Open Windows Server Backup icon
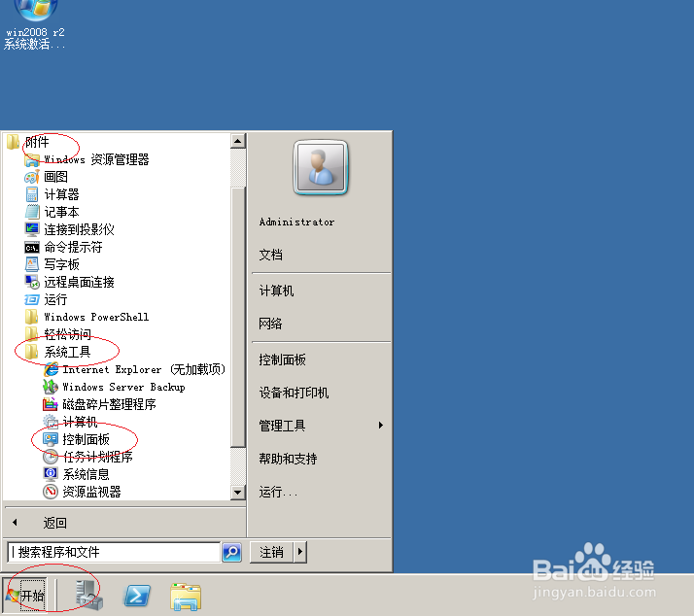This screenshot has width=694, height=616. click(x=51, y=387)
